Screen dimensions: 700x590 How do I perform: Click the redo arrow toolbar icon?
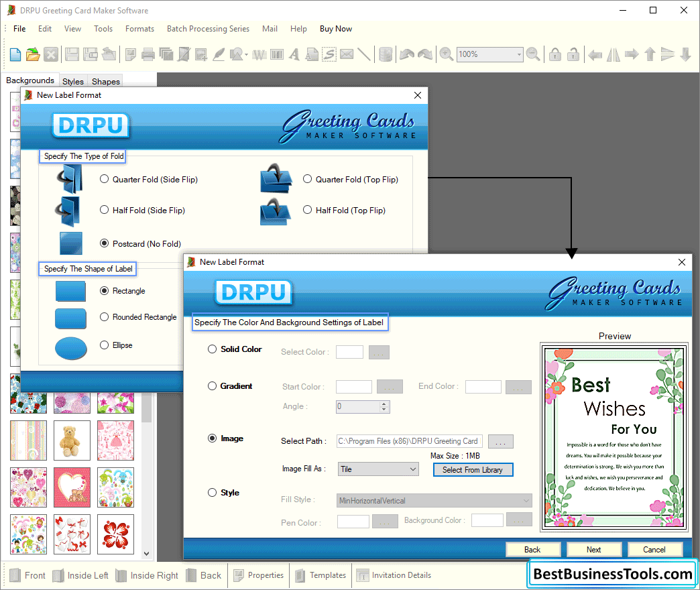click(425, 54)
